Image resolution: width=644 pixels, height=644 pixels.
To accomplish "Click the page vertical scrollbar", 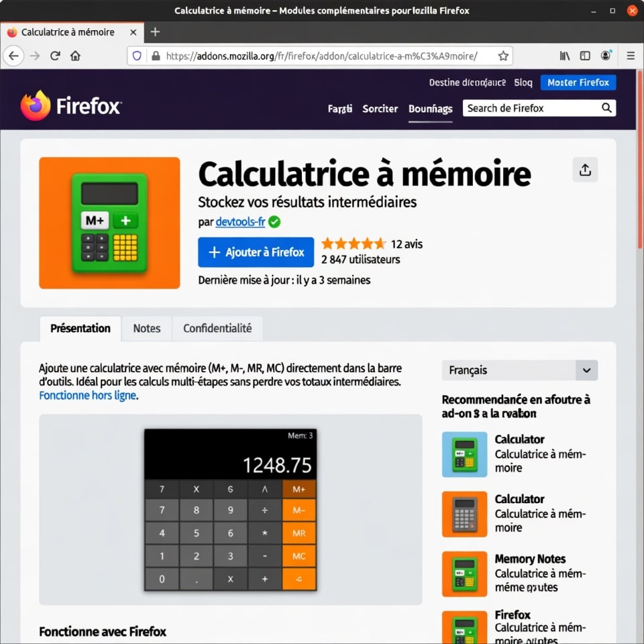I will click(x=639, y=160).
